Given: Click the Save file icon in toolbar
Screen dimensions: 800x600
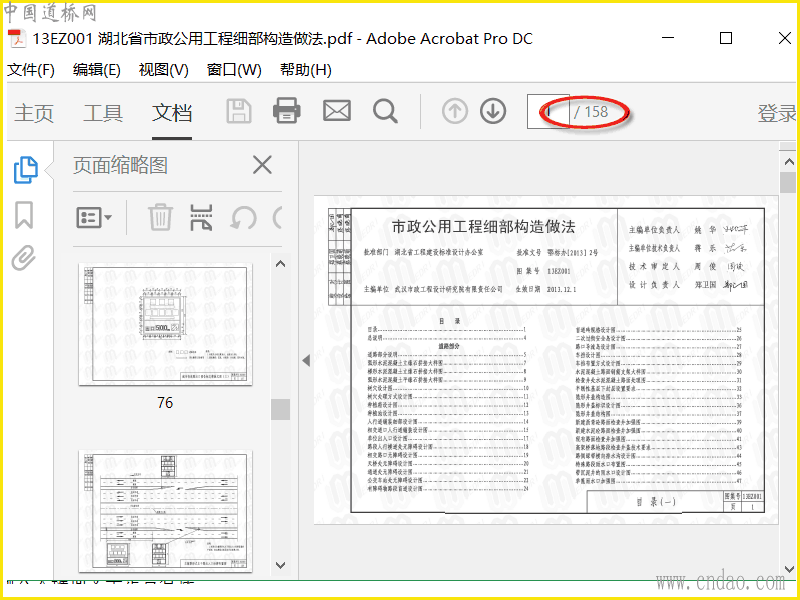Looking at the screenshot, I should pyautogui.click(x=239, y=111).
